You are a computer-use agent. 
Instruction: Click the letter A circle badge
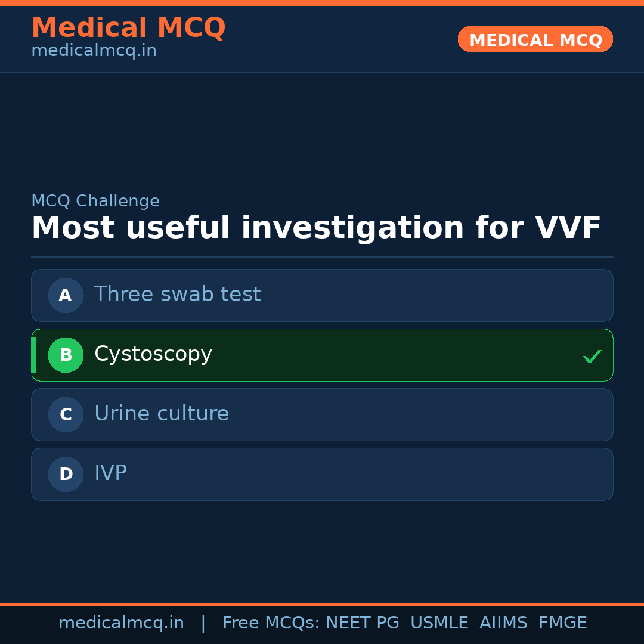click(66, 295)
